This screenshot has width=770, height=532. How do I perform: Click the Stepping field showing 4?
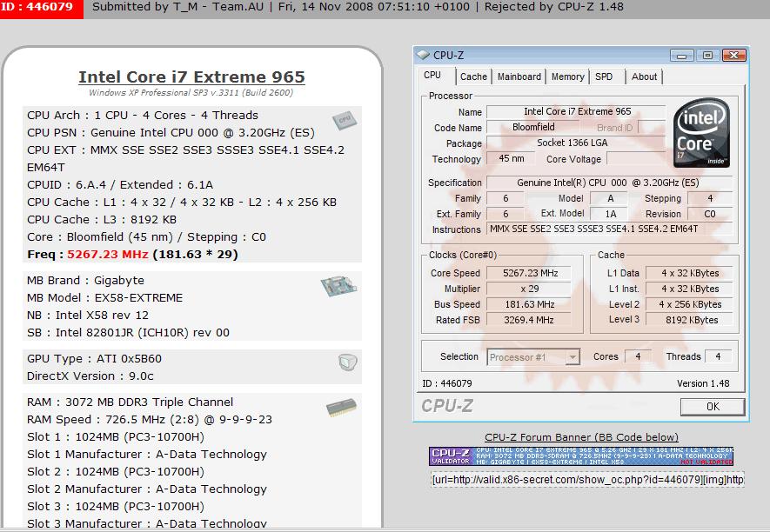point(710,198)
